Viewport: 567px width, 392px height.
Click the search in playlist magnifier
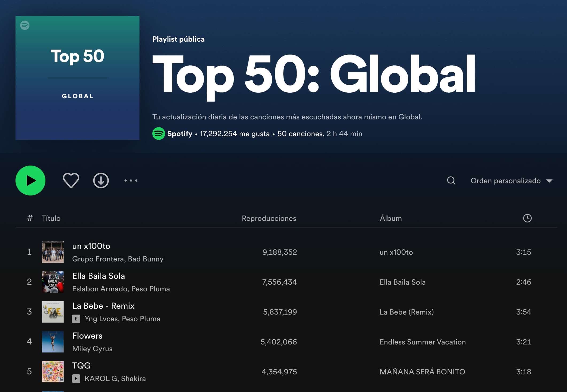(x=451, y=181)
